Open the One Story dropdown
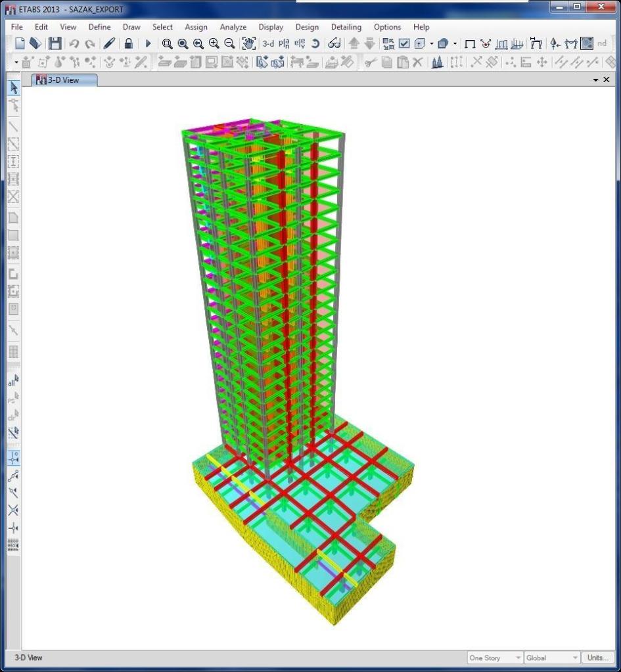Image resolution: width=621 pixels, height=672 pixels. [x=495, y=658]
